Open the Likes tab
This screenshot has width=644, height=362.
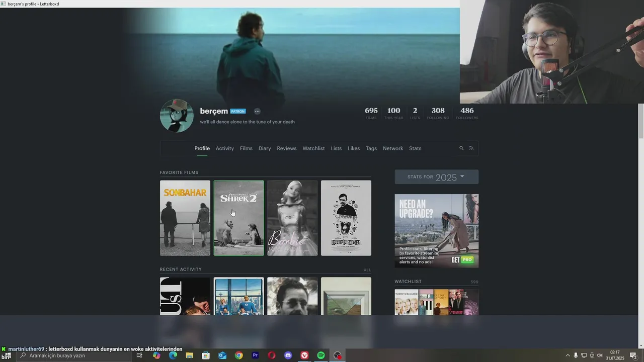coord(354,148)
